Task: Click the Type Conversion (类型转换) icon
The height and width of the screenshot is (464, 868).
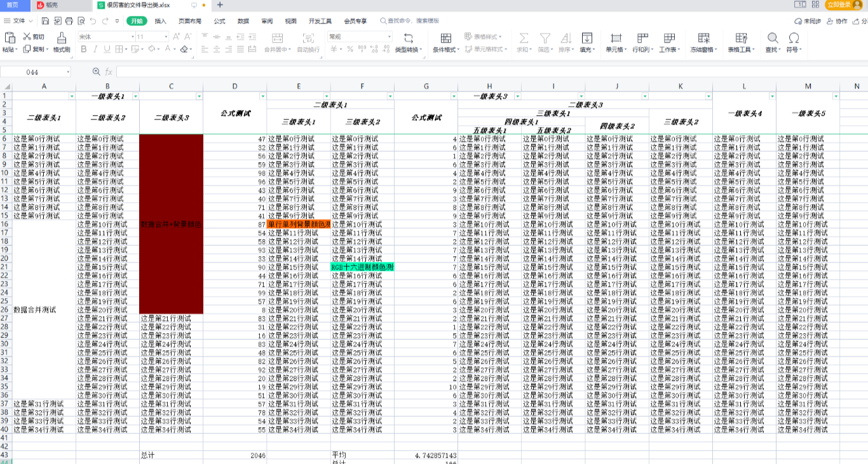Action: click(408, 38)
